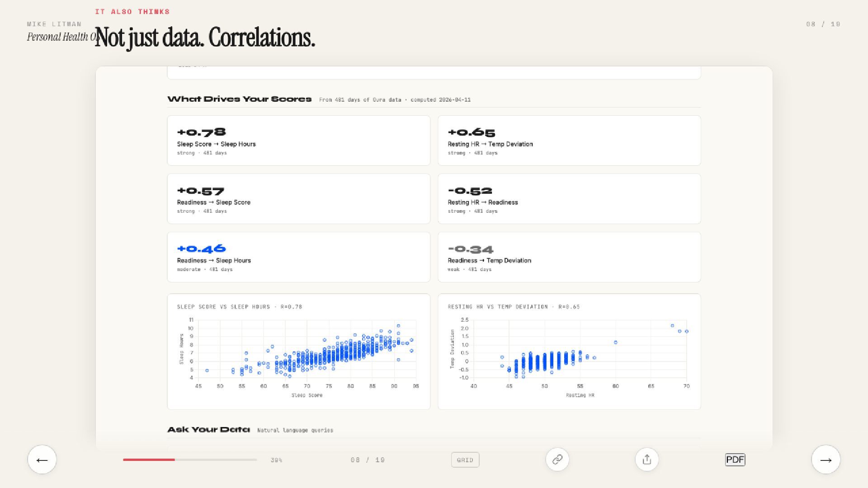Export the deck with PDF button
This screenshot has width=868, height=488.
(735, 460)
